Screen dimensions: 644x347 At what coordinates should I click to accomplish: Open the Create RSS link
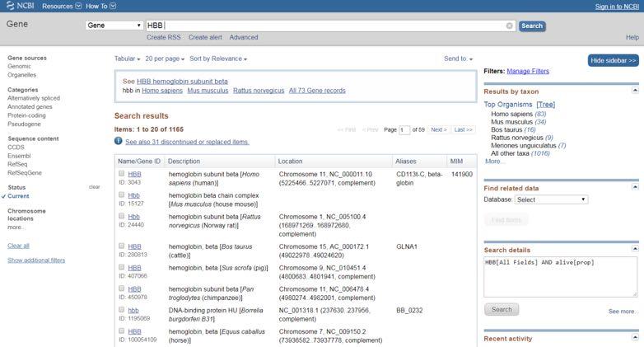(x=163, y=37)
